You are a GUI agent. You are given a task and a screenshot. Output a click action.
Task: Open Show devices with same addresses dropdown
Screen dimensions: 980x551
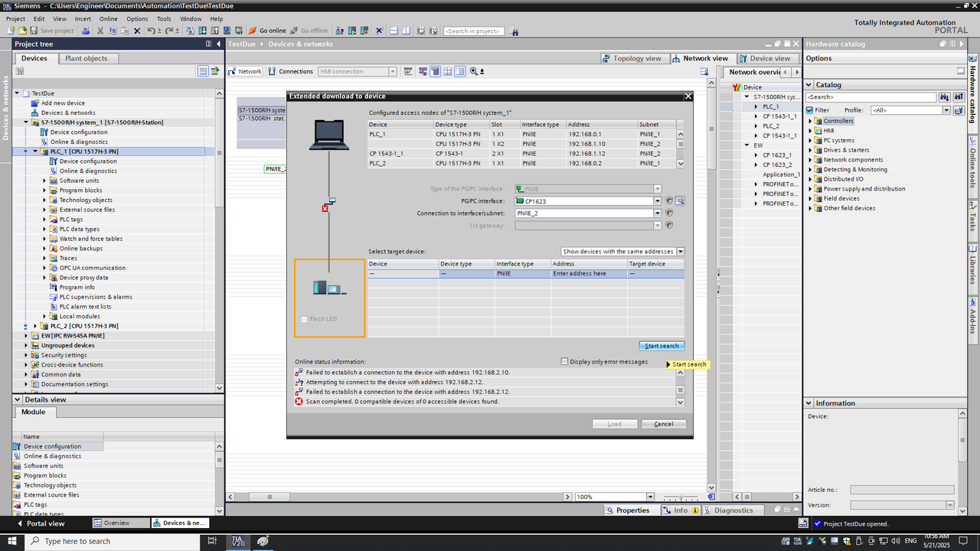tap(680, 252)
